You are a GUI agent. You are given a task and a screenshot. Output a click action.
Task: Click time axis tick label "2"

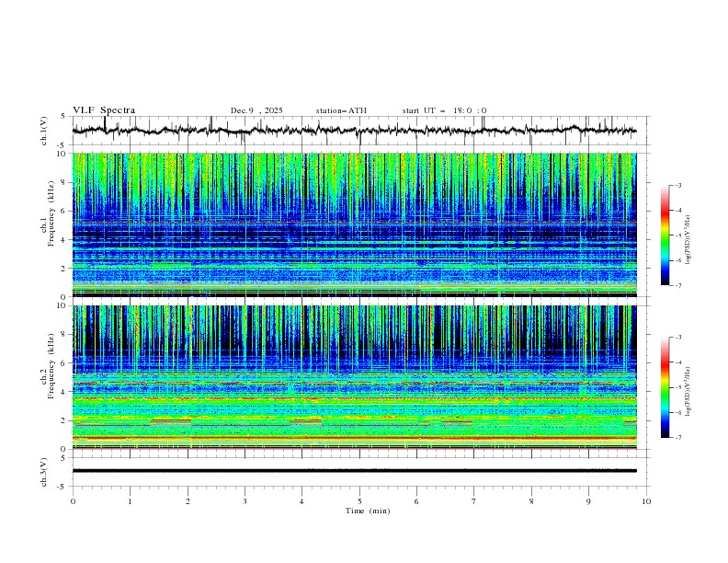click(x=188, y=501)
